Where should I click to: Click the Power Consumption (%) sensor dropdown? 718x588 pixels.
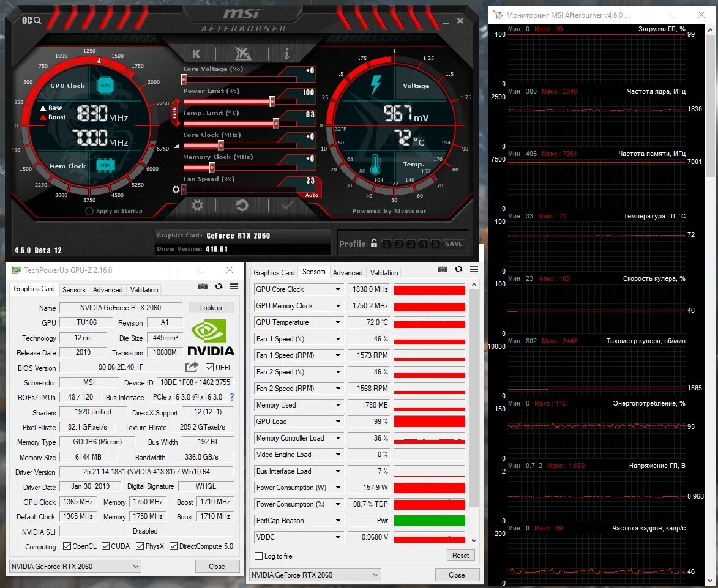(338, 504)
